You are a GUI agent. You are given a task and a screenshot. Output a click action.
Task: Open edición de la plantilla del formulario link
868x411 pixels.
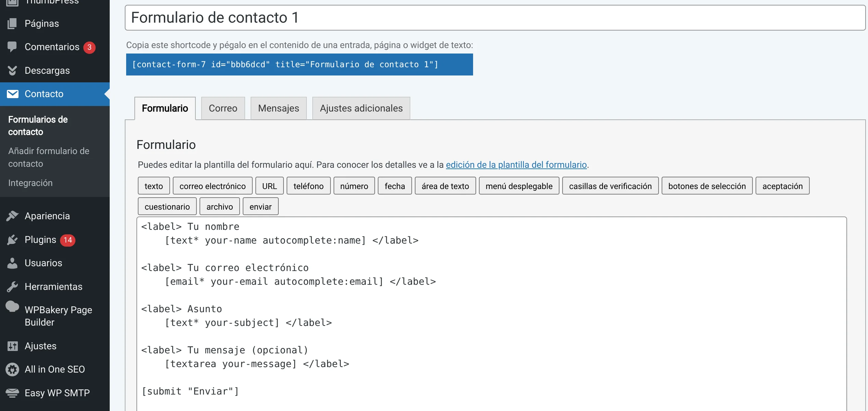pos(516,165)
